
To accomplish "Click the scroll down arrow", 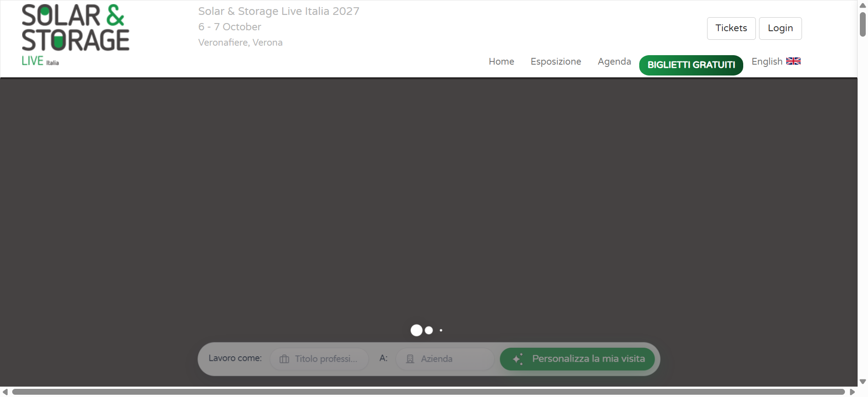I will point(863,382).
